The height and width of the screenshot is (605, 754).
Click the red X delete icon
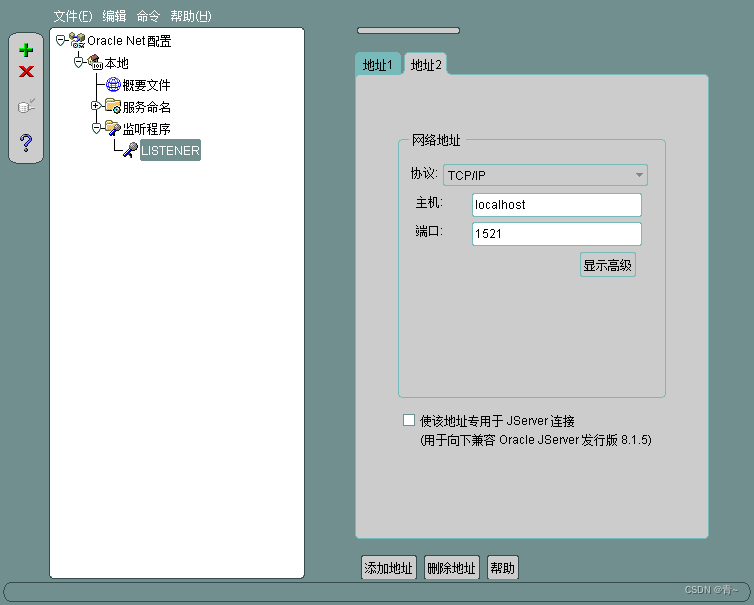coord(26,72)
